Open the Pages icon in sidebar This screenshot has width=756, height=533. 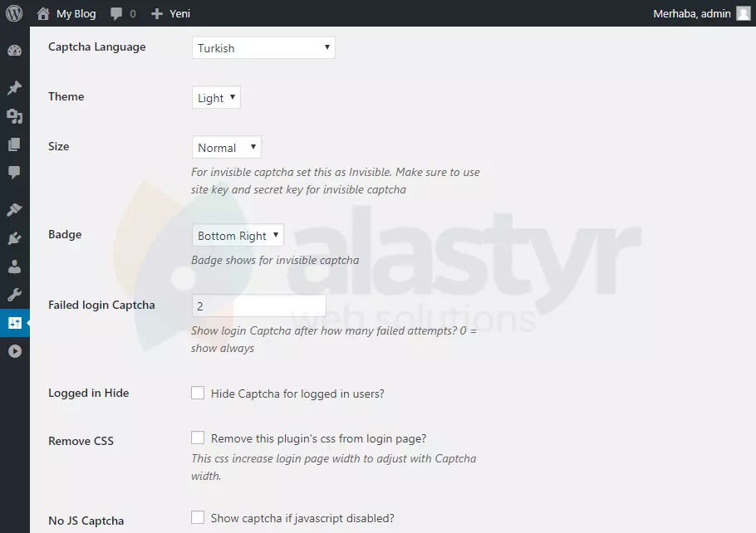pos(14,144)
